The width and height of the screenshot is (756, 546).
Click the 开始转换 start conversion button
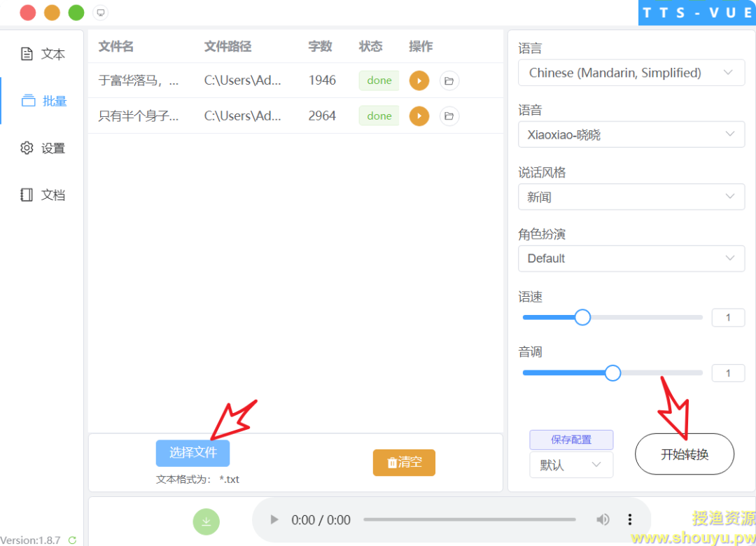pyautogui.click(x=684, y=454)
